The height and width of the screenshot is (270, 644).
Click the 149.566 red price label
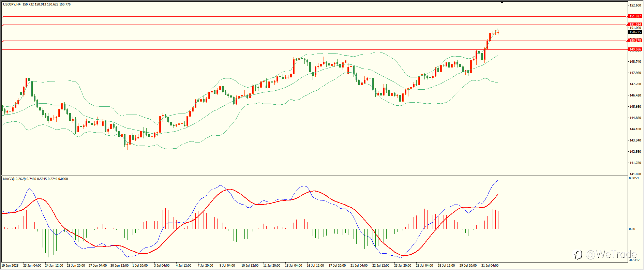click(x=635, y=49)
